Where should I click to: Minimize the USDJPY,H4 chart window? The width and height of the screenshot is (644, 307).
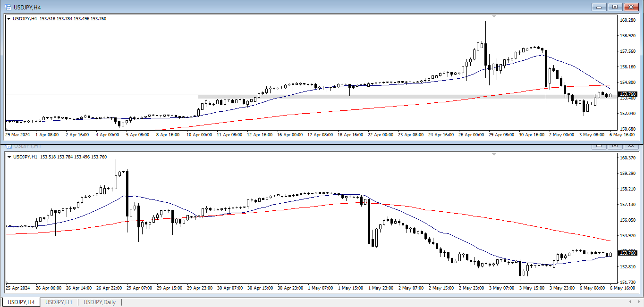click(600, 7)
